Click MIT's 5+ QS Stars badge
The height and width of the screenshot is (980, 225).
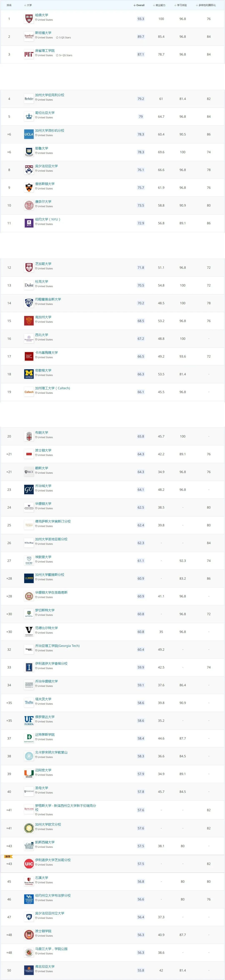[x=64, y=55]
